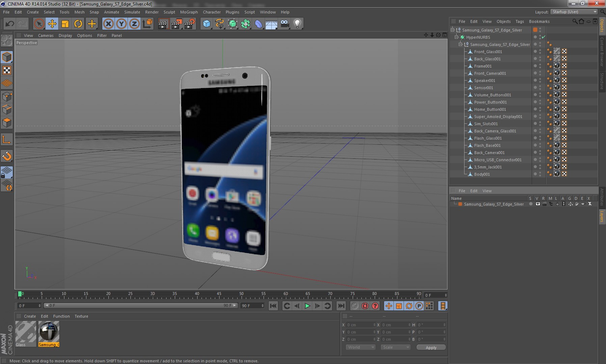This screenshot has width=606, height=364.
Task: Click the coordinate system icon
Action: tap(147, 24)
